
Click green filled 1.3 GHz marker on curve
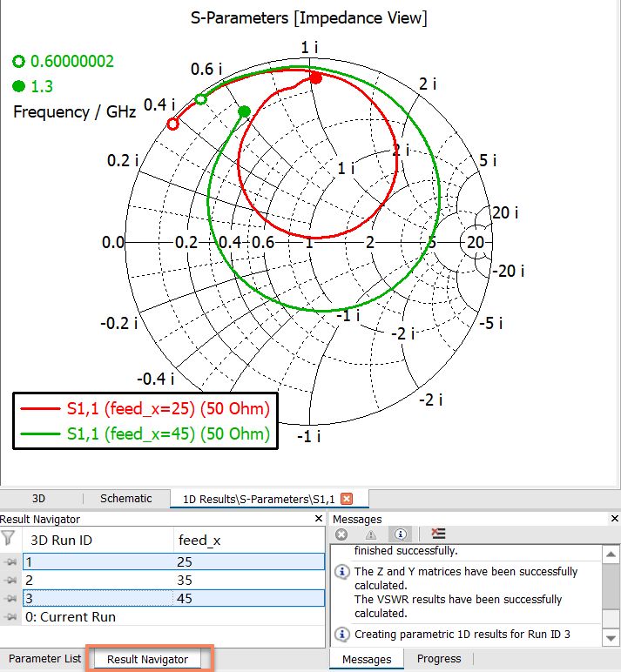tap(244, 112)
